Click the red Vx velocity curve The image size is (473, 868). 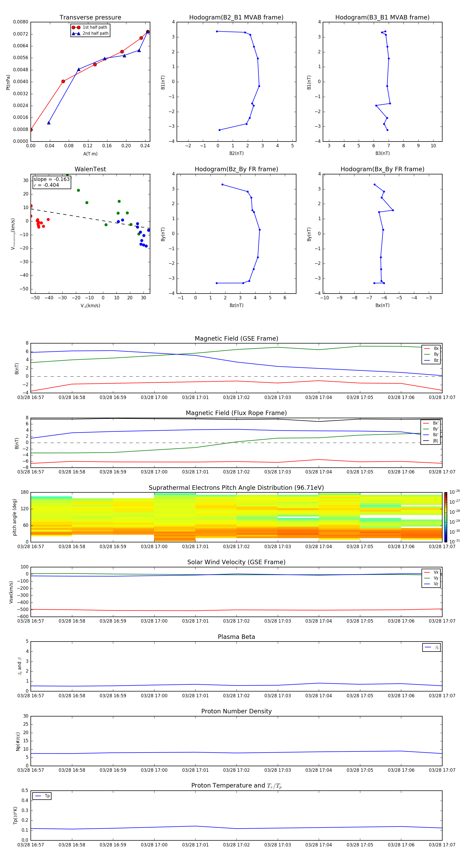click(236, 610)
